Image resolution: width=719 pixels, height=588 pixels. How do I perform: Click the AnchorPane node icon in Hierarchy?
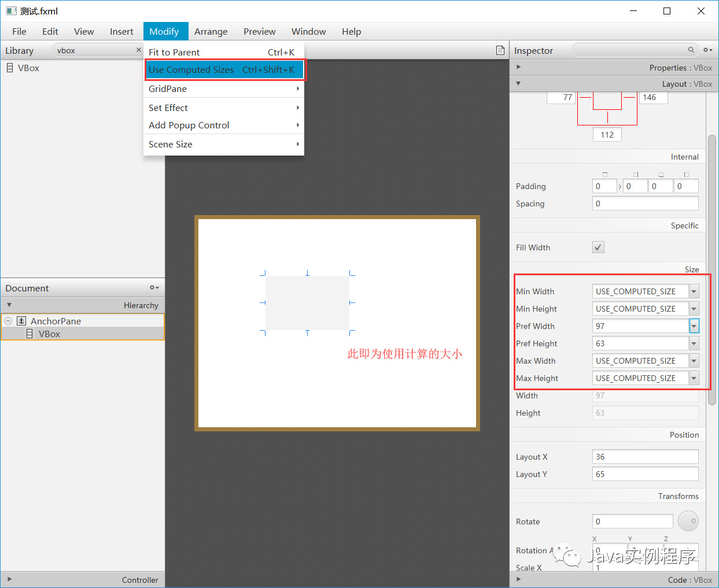click(x=21, y=321)
